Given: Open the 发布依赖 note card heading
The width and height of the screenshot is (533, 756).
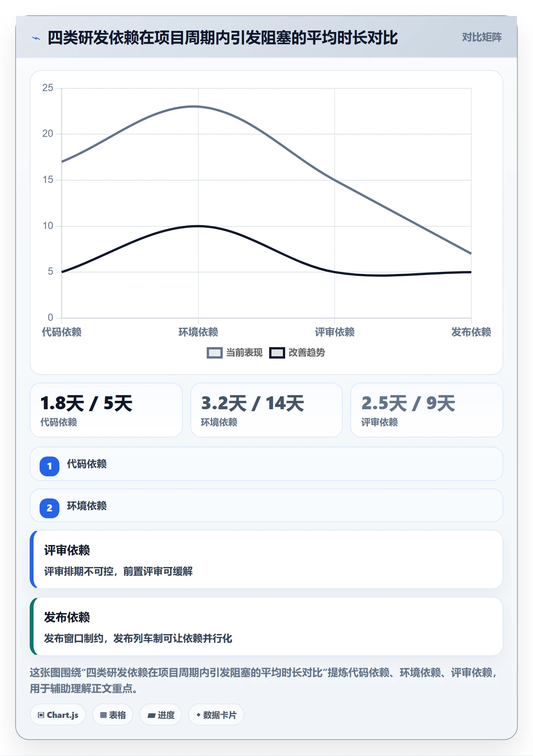Looking at the screenshot, I should pos(67,617).
